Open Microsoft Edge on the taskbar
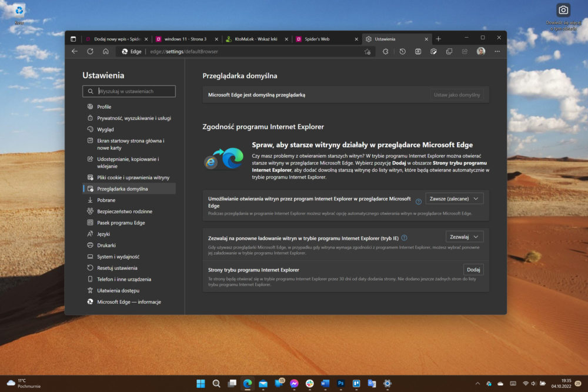The width and height of the screenshot is (588, 392). [248, 383]
